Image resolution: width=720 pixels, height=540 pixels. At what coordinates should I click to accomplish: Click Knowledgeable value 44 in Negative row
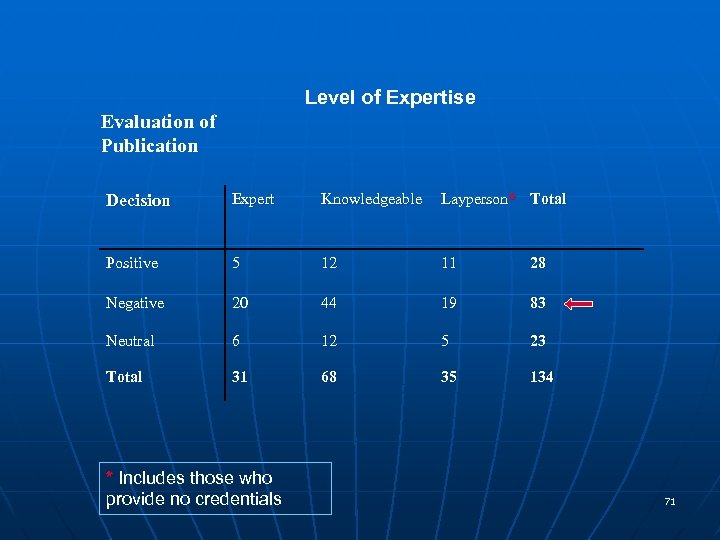click(329, 303)
